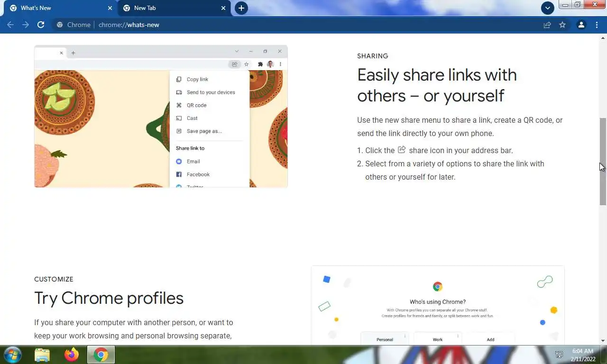Bookmark this page with the star icon
The image size is (607, 364).
562,25
